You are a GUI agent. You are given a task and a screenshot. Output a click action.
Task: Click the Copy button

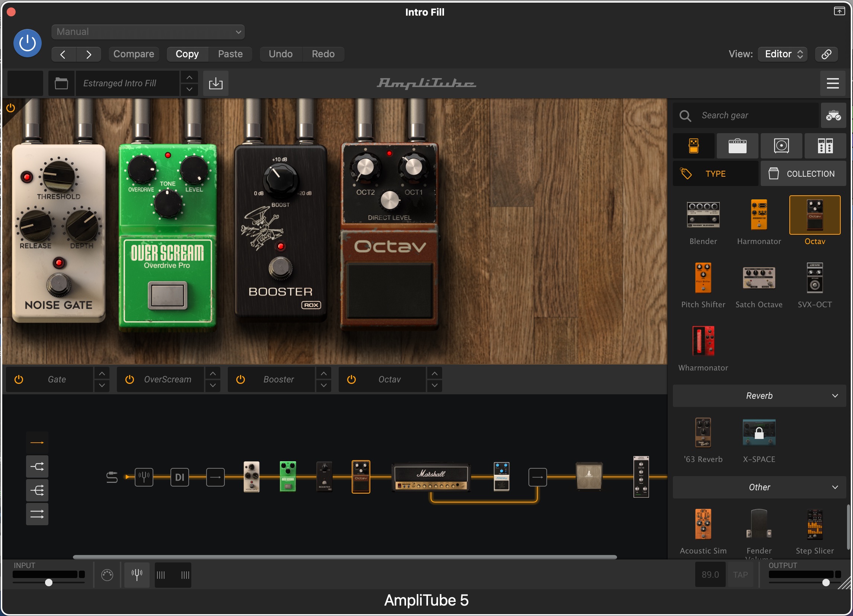[187, 54]
